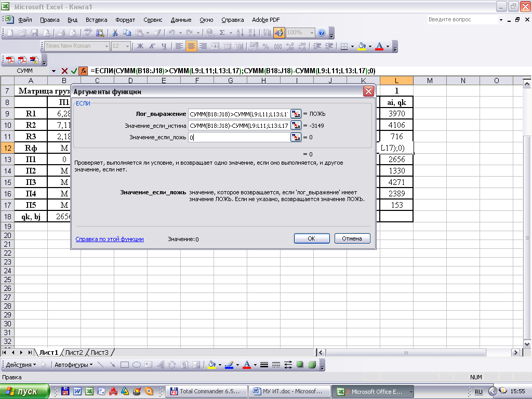
Task: Click the Save floppy disk icon
Action: point(34,33)
